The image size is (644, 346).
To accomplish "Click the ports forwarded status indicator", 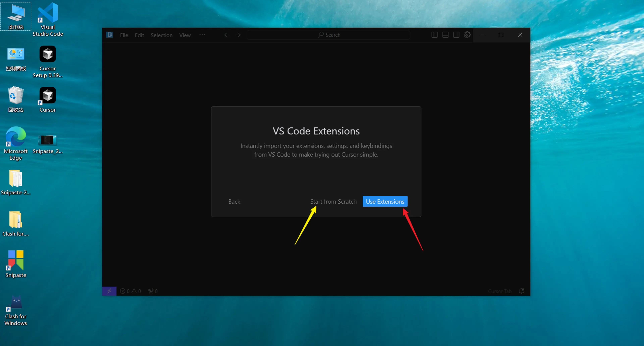I will point(153,291).
